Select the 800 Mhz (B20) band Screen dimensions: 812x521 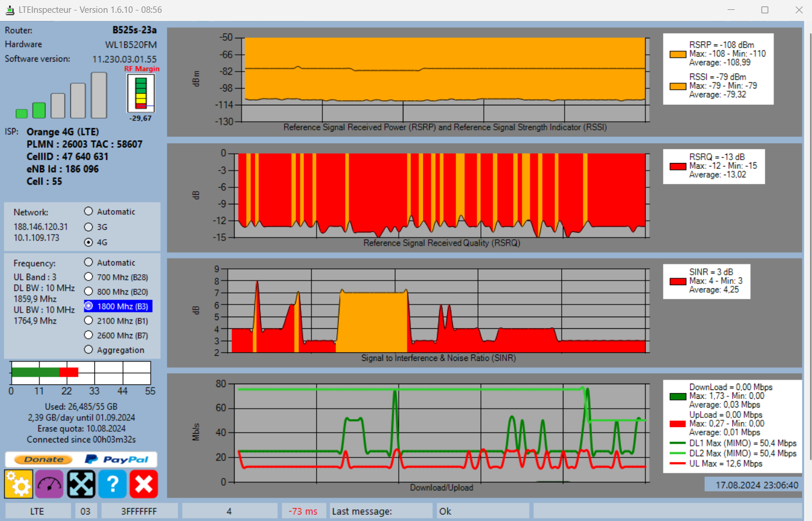(x=116, y=292)
